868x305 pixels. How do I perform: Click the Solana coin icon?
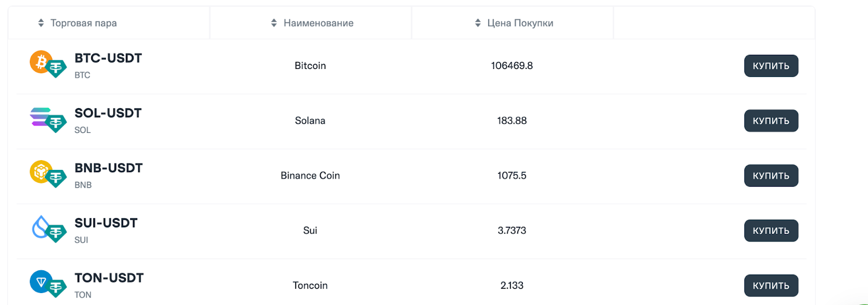pyautogui.click(x=40, y=116)
